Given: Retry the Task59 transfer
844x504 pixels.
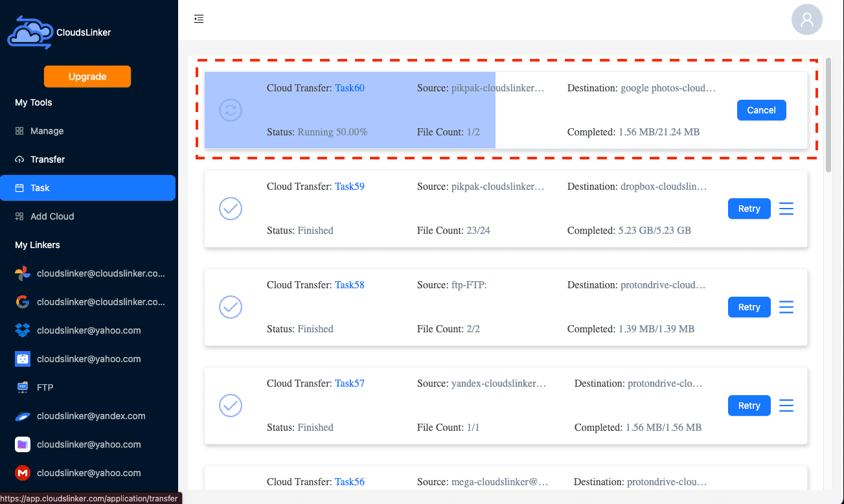Looking at the screenshot, I should [749, 209].
